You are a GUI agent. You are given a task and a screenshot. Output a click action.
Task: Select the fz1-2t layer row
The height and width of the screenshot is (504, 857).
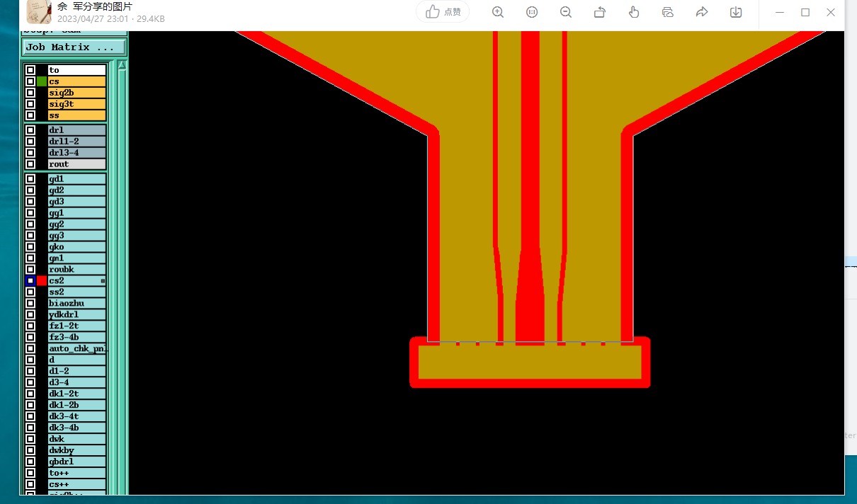(77, 326)
